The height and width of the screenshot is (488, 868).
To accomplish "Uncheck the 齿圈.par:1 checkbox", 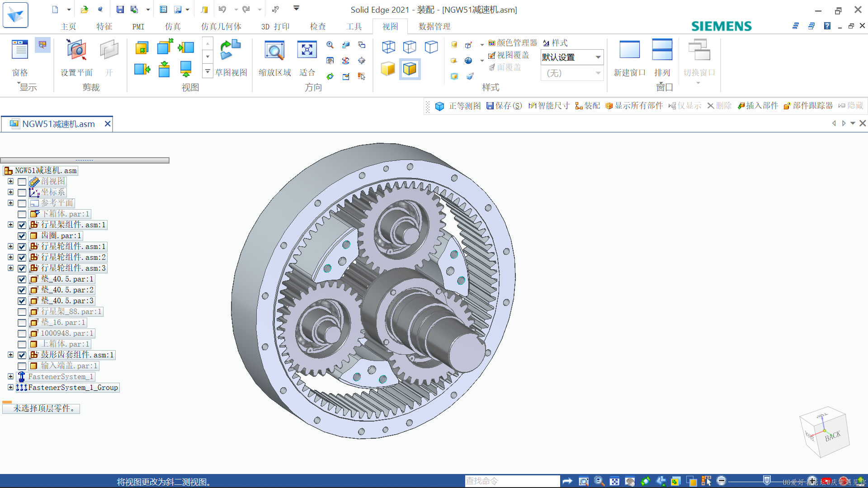I will [x=22, y=236].
